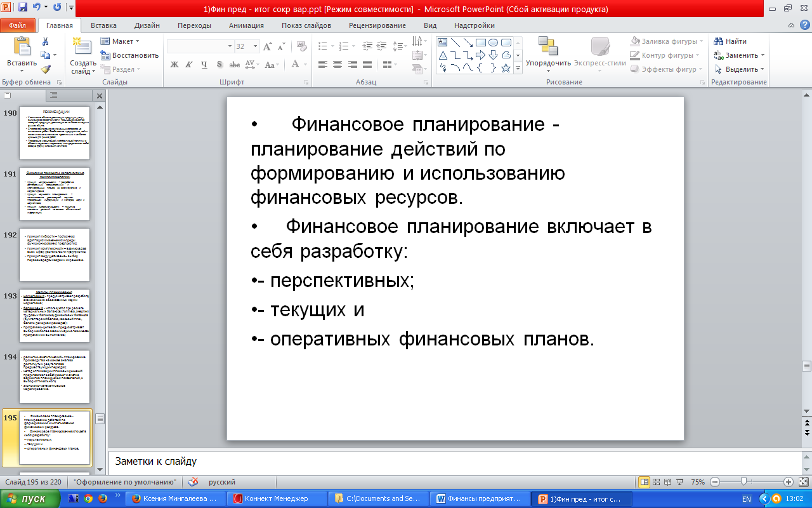
Task: Toggle italic К formatting
Action: (188, 64)
